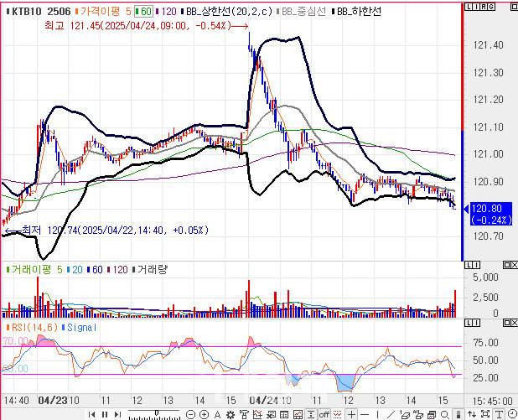The image size is (518, 420).
Task: Select the crosshair cursor tool
Action: click(x=350, y=414)
